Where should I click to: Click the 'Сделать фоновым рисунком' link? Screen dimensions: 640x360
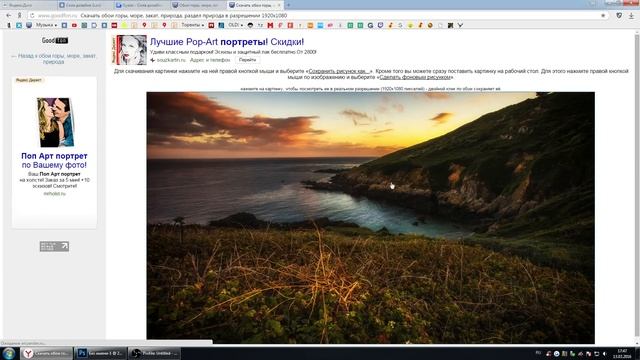pos(415,77)
